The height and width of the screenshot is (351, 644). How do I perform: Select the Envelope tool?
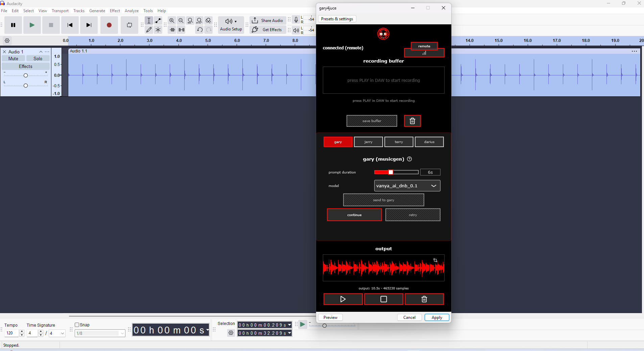pyautogui.click(x=158, y=21)
